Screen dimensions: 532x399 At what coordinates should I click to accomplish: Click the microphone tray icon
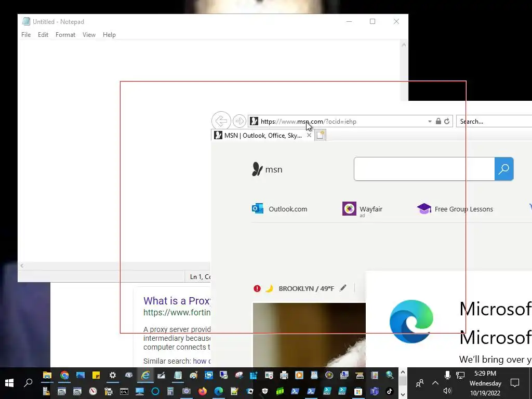click(x=447, y=375)
